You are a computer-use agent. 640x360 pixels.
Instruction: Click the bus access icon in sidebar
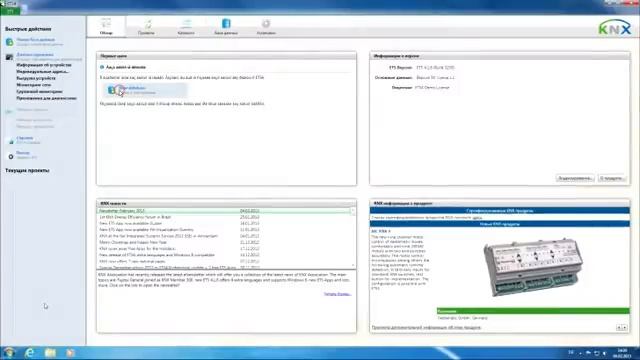click(9, 57)
